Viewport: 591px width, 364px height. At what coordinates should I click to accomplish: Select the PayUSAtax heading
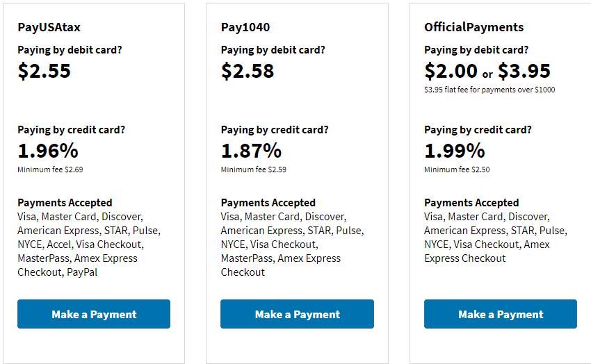click(54, 28)
